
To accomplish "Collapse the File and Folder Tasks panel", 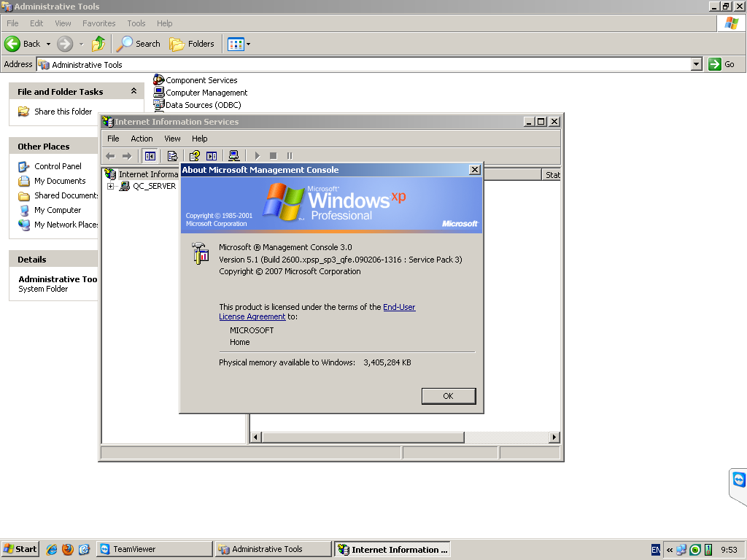I will click(134, 91).
